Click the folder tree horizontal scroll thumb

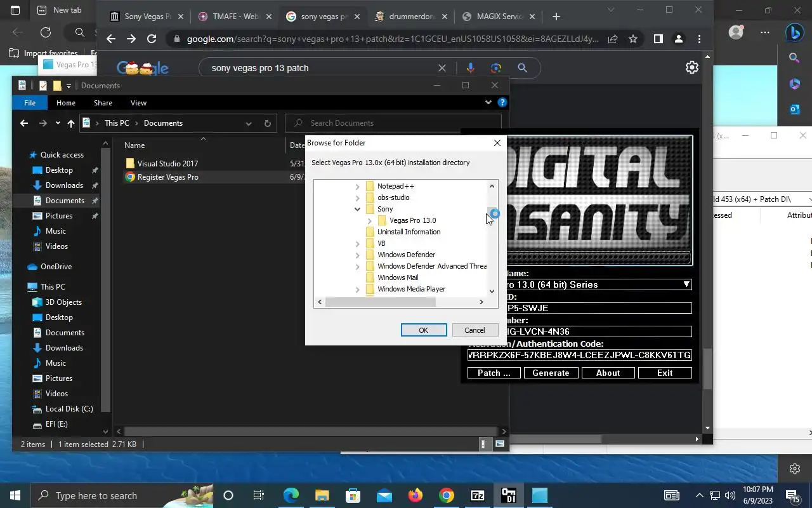[x=380, y=302]
